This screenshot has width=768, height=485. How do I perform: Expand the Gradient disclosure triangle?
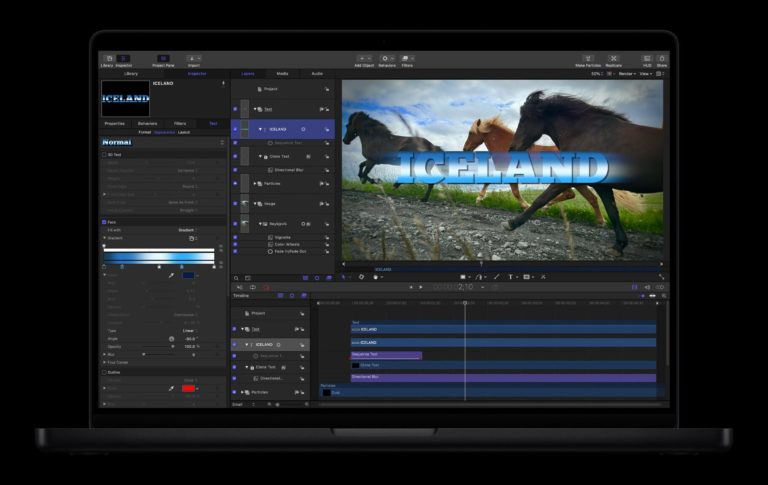tap(104, 238)
